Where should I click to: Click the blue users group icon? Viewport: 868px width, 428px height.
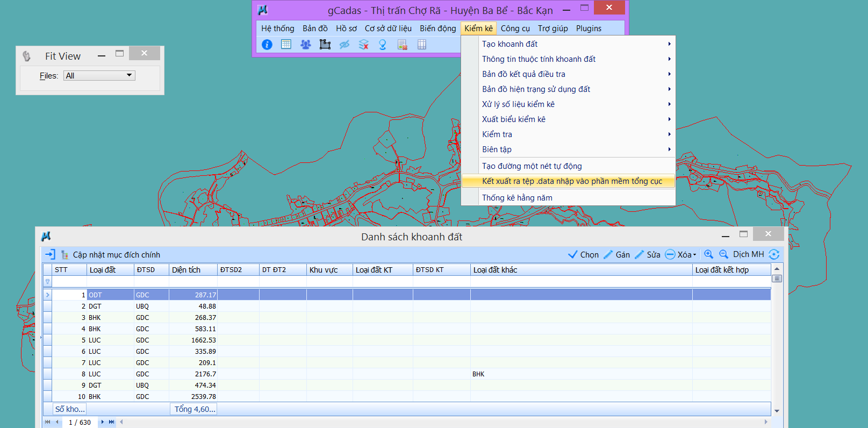coord(305,45)
